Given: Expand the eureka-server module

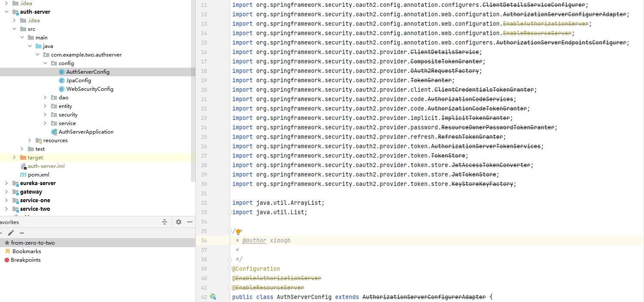Looking at the screenshot, I should click(6, 183).
